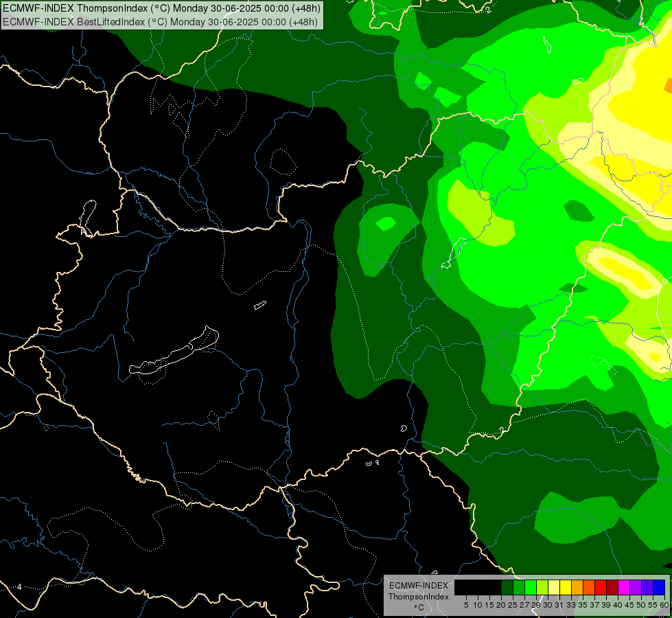The image size is (672, 618).
Task: Click the BestLiftedIndex title line at top
Action: 161,21
